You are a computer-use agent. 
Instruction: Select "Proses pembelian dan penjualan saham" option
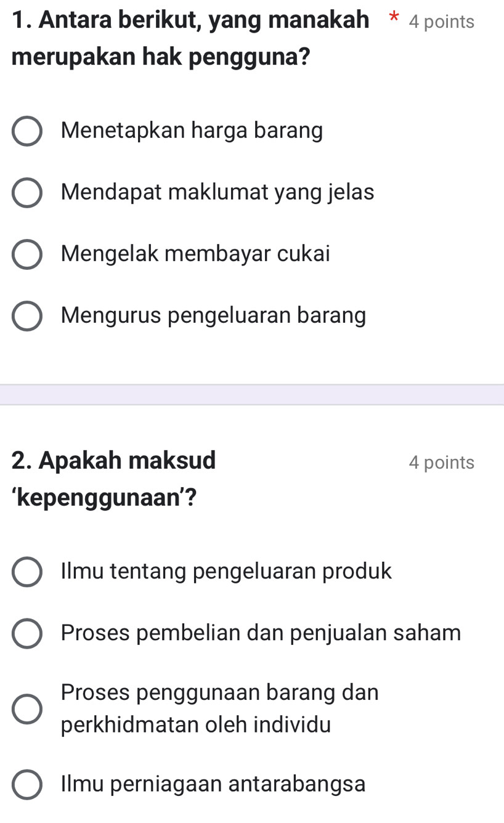(x=26, y=633)
